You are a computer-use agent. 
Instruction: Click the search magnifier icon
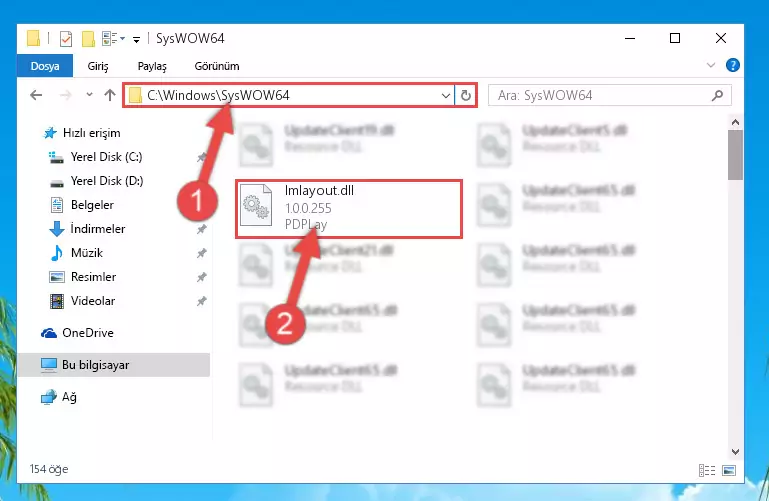pyautogui.click(x=717, y=95)
